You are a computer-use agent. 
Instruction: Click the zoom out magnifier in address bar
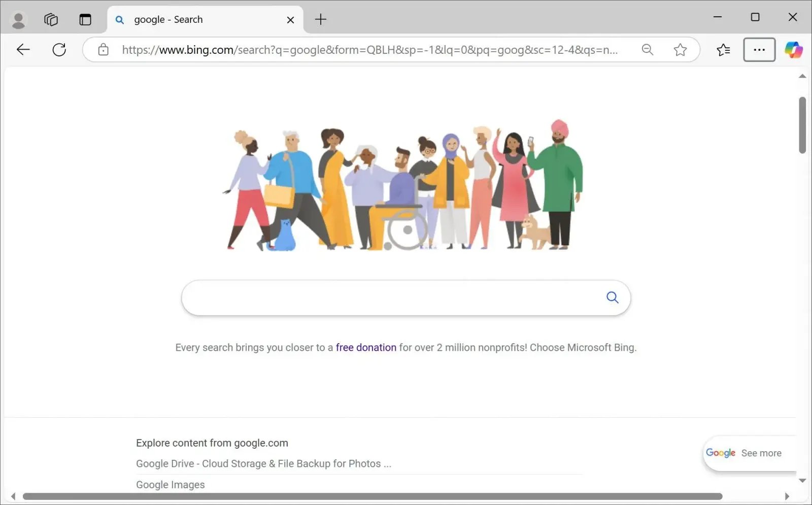[647, 50]
